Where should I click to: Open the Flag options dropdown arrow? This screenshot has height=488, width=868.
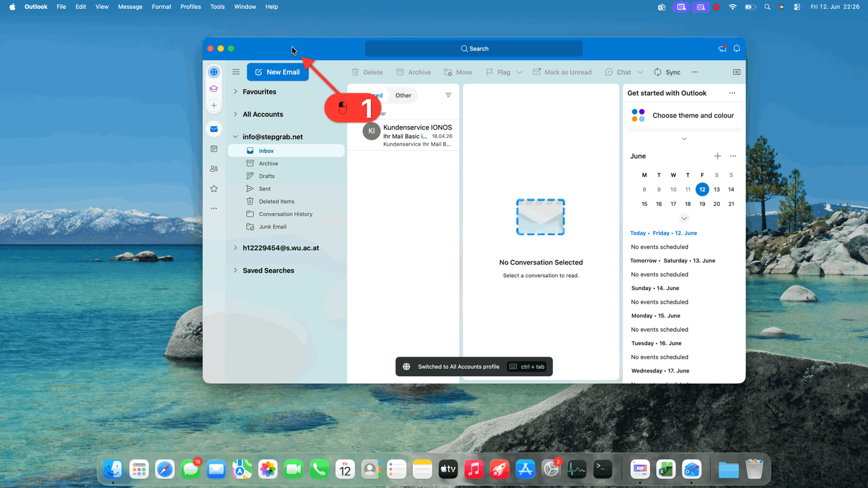[x=520, y=72]
